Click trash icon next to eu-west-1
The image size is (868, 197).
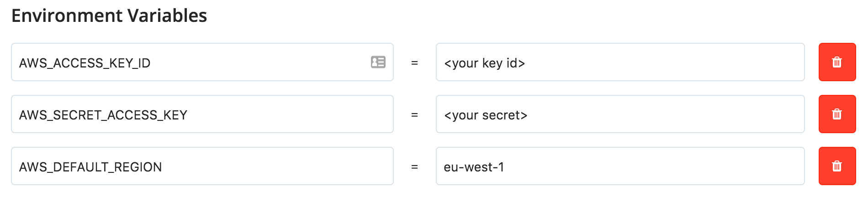(837, 166)
